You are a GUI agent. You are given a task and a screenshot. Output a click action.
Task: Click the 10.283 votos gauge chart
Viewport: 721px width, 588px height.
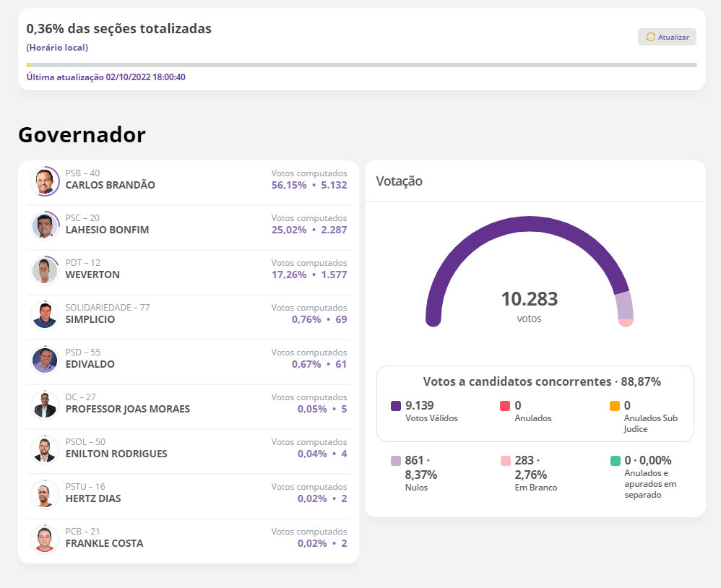pyautogui.click(x=529, y=274)
